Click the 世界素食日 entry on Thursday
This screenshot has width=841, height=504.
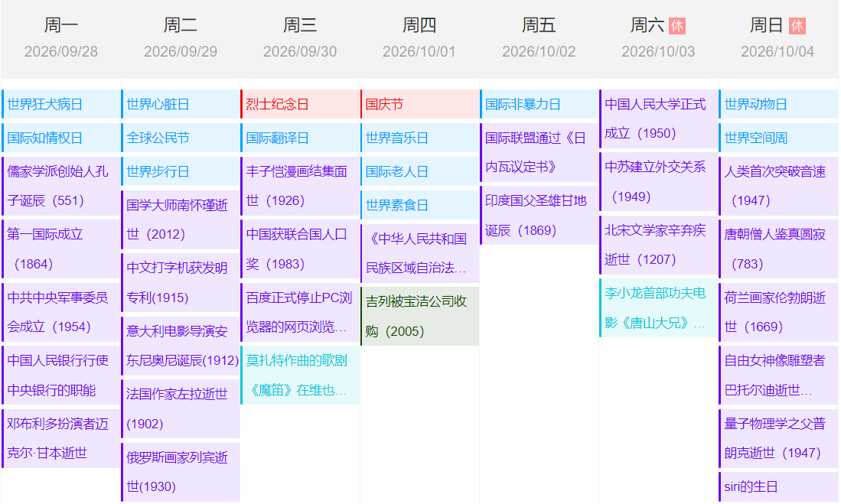pyautogui.click(x=419, y=205)
